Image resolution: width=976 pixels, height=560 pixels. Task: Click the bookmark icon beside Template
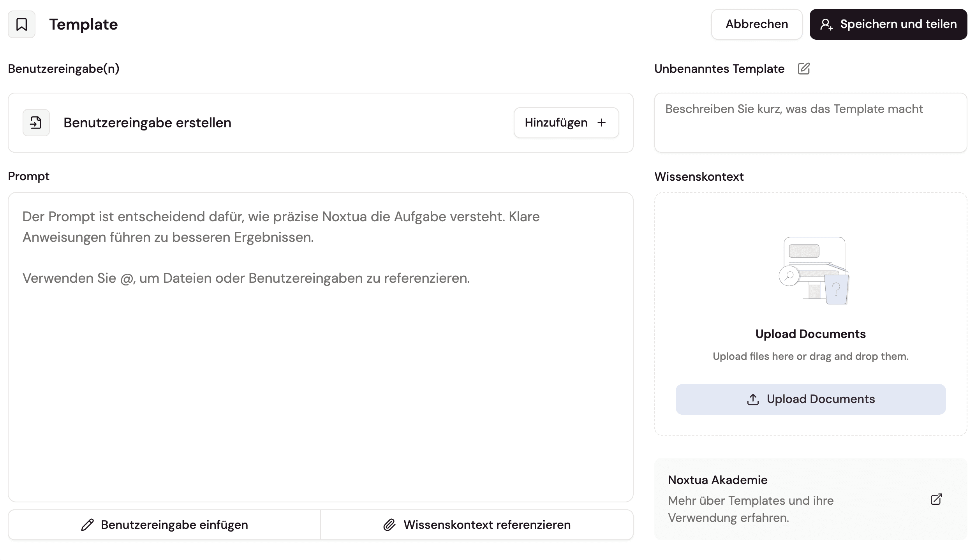21,24
